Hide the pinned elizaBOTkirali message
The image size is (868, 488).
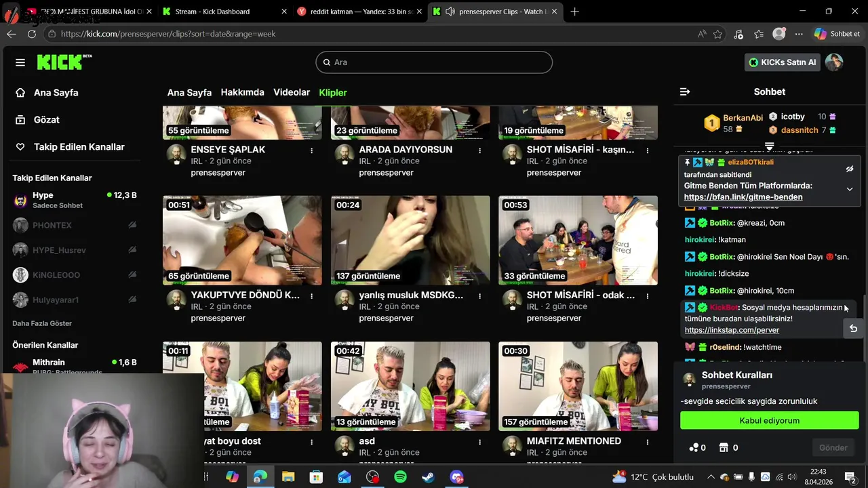point(850,169)
